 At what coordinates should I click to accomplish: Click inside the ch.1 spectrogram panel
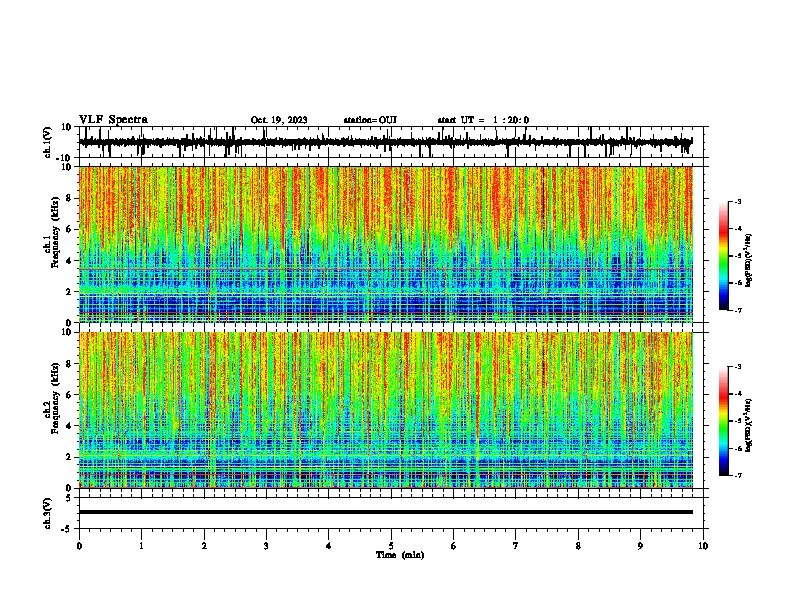386,244
